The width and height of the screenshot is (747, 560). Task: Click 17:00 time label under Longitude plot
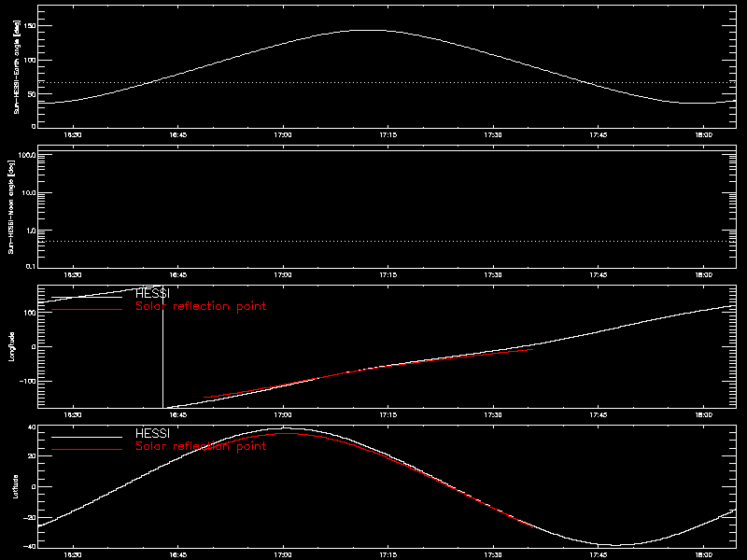point(283,415)
